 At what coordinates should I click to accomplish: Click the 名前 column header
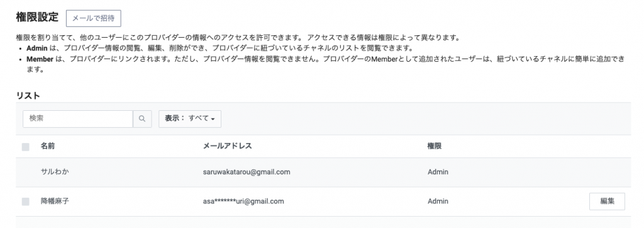pos(48,146)
